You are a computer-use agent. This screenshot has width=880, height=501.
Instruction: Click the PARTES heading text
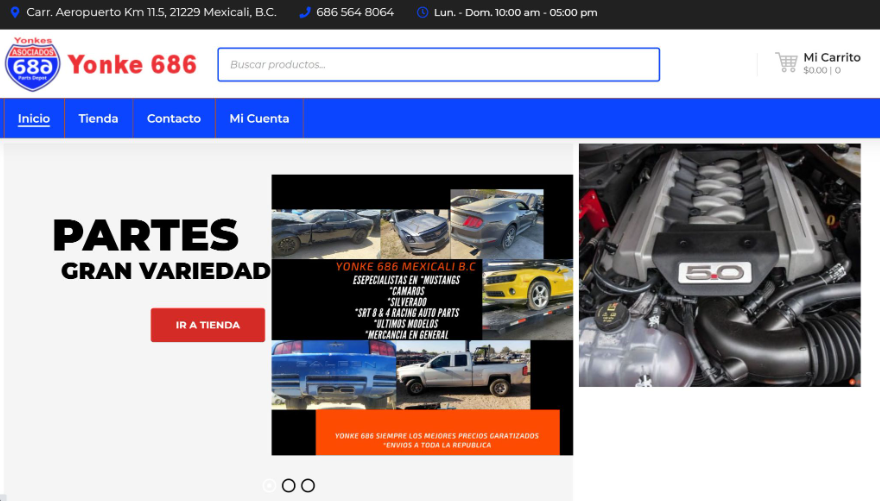(x=146, y=235)
